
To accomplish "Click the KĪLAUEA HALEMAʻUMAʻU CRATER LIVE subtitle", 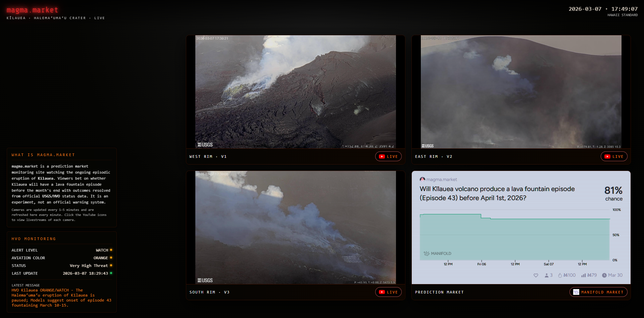I will pyautogui.click(x=55, y=18).
